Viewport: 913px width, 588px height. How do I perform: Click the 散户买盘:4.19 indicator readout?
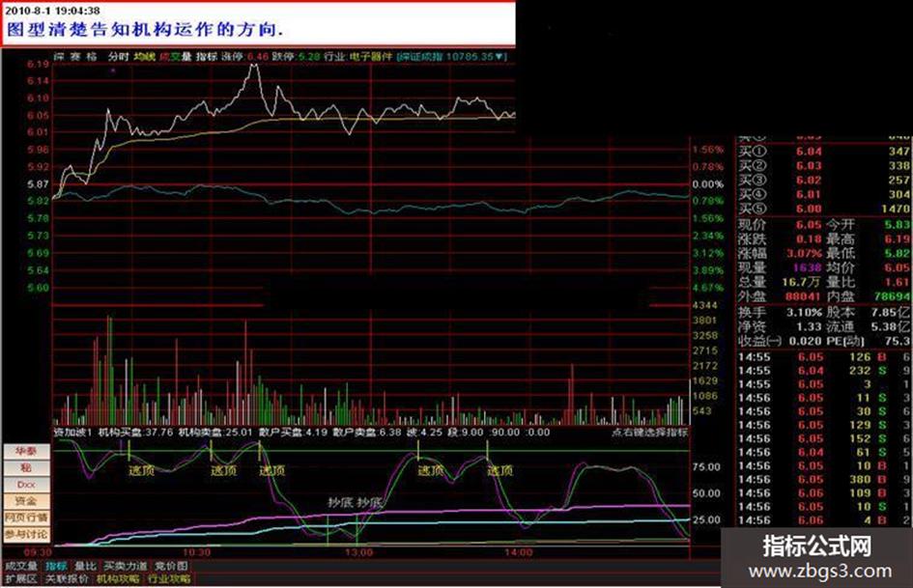[293, 432]
